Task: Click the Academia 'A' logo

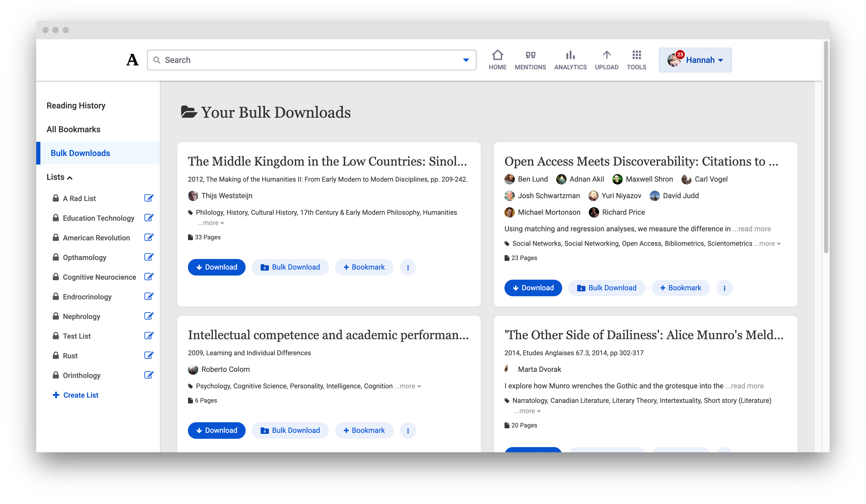Action: pos(132,60)
